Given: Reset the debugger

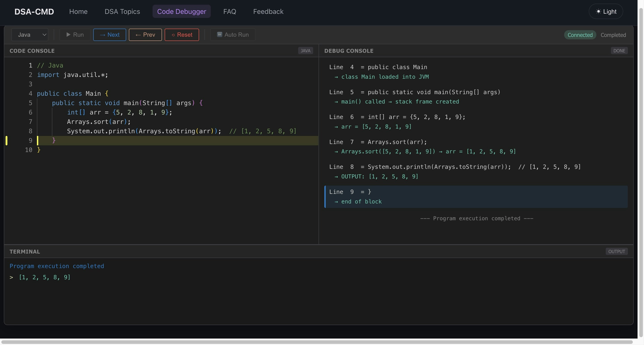Looking at the screenshot, I should tap(182, 35).
